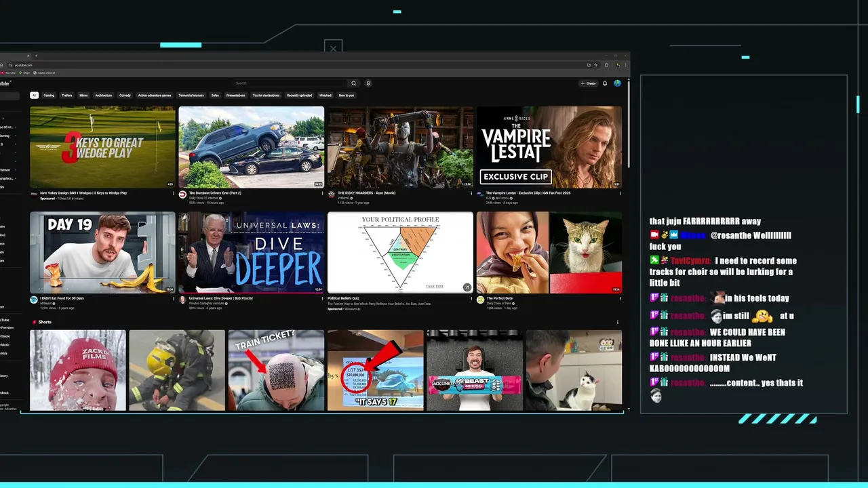Open options menu for Political Beliefs Quiz ad

[471, 299]
